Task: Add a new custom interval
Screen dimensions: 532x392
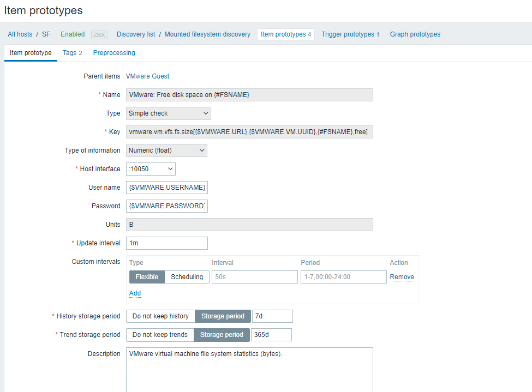Action: tap(135, 293)
